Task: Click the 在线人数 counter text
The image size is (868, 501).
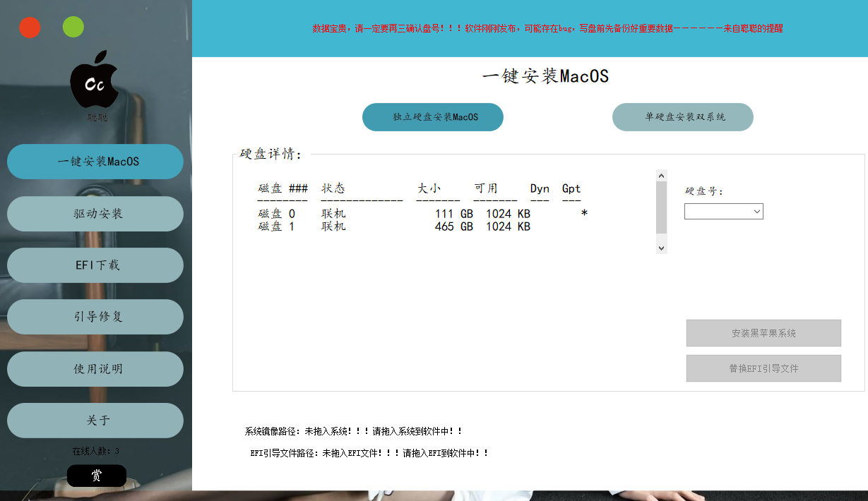Action: point(95,451)
